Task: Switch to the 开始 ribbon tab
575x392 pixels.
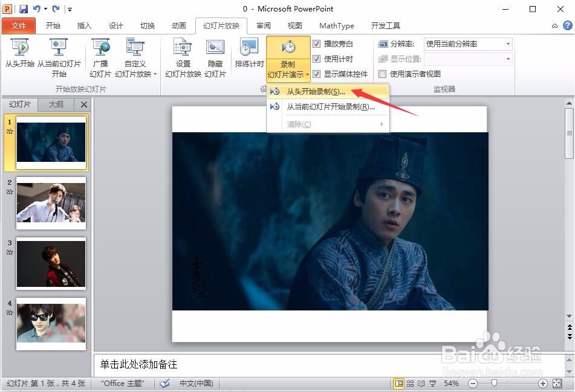Action: click(x=53, y=25)
